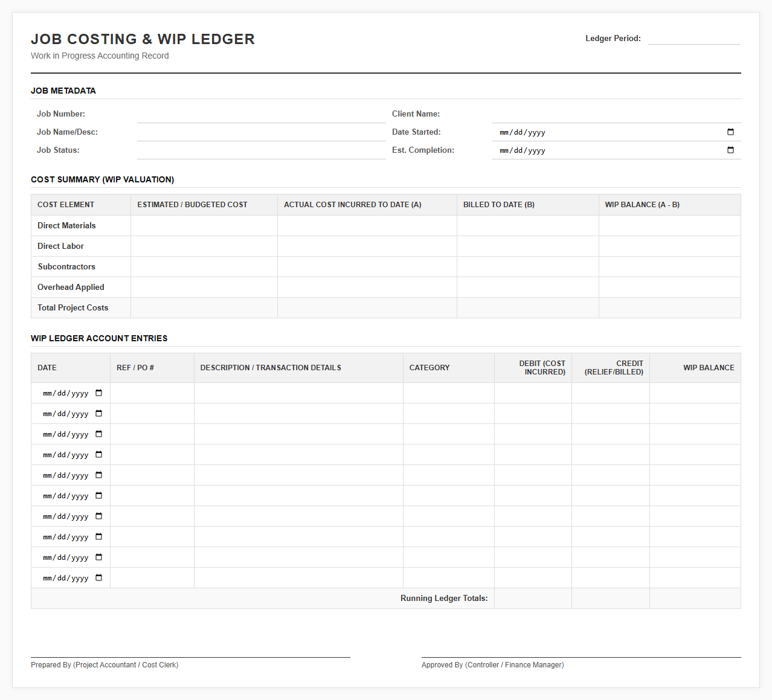Open calendar icon in fifth ledger entry row
The height and width of the screenshot is (700, 772).
point(99,475)
